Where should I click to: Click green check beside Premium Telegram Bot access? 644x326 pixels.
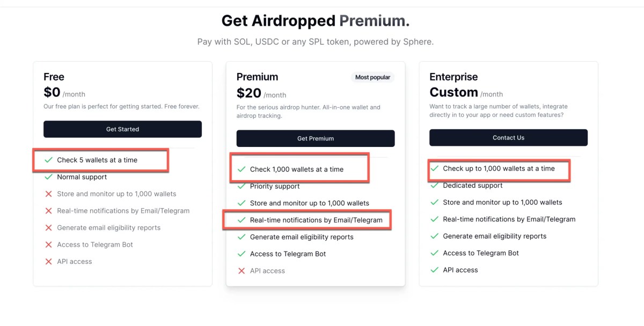pyautogui.click(x=241, y=254)
